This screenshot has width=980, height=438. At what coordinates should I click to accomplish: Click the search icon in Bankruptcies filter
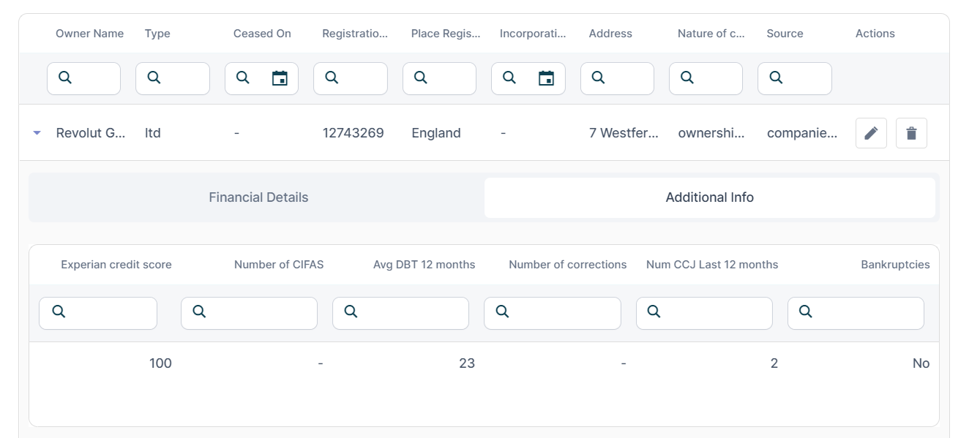(806, 311)
